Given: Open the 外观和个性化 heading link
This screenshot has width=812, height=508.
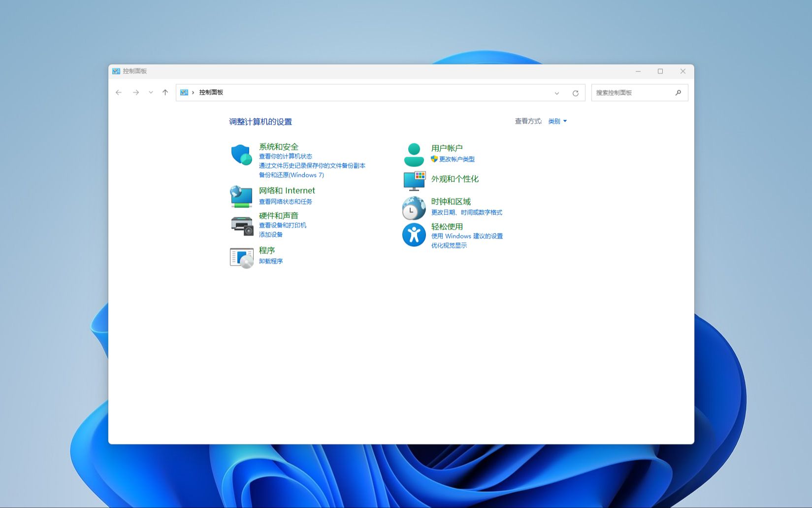Looking at the screenshot, I should [x=455, y=179].
